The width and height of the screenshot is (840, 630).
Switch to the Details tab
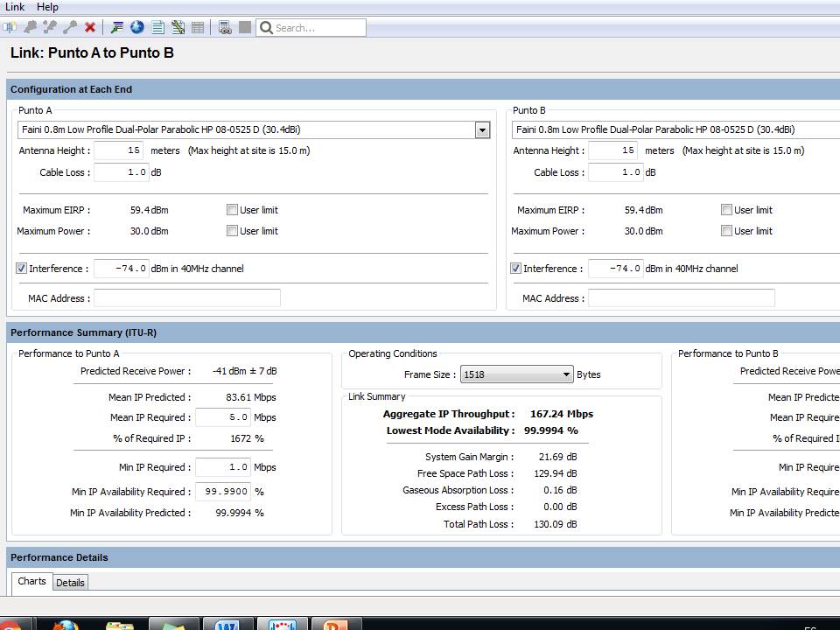70,583
